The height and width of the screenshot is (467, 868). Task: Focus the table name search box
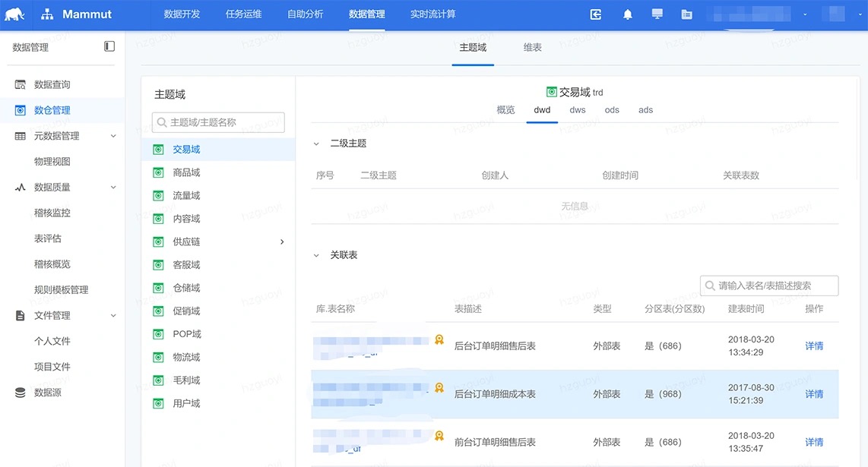(x=769, y=286)
